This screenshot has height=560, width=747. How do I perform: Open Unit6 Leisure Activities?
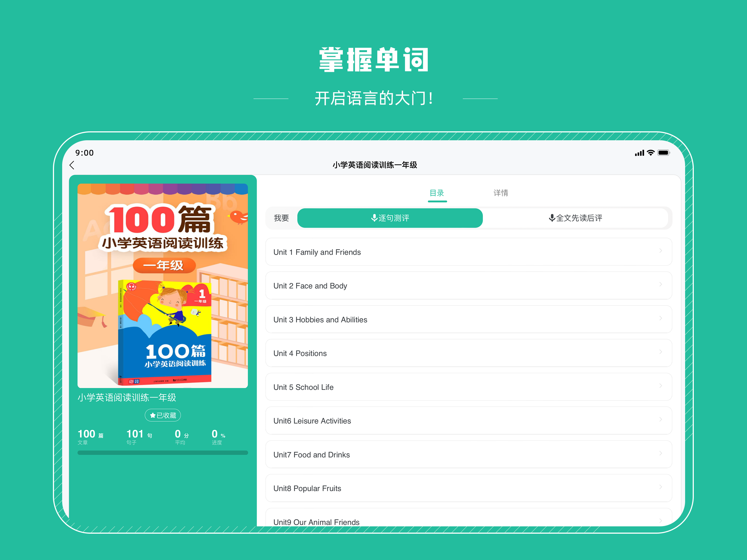tap(469, 421)
